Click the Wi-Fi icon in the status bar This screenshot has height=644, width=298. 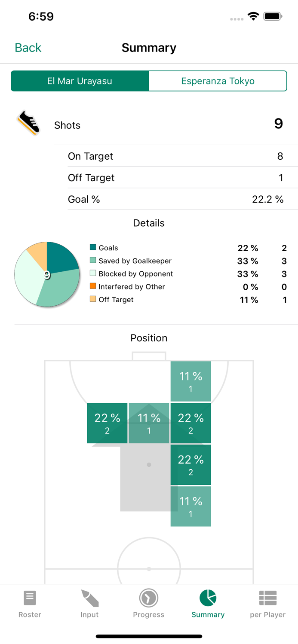point(253,15)
